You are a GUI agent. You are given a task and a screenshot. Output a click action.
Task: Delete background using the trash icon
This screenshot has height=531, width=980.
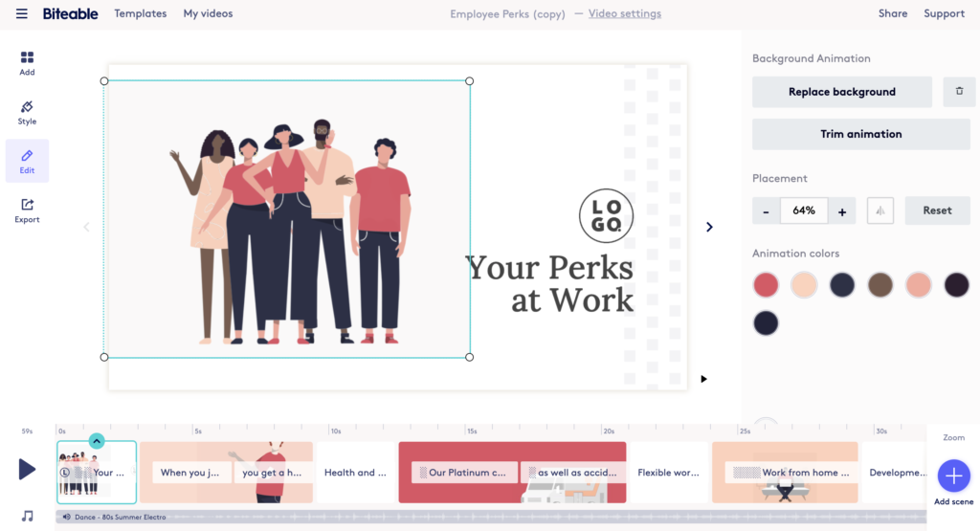(959, 91)
